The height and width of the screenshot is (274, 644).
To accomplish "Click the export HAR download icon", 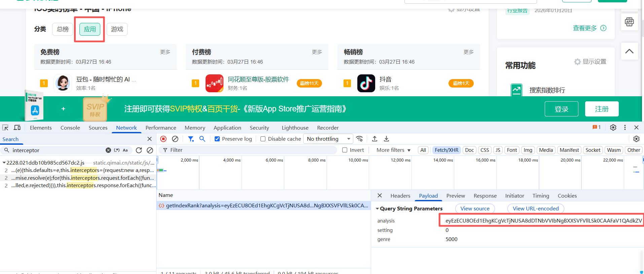I will (387, 139).
